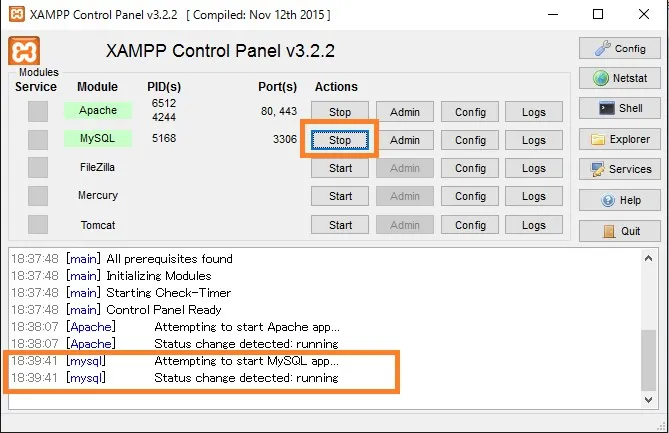Viewport: 669px width, 433px height.
Task: Open the Config menu for Apache
Action: pos(470,112)
